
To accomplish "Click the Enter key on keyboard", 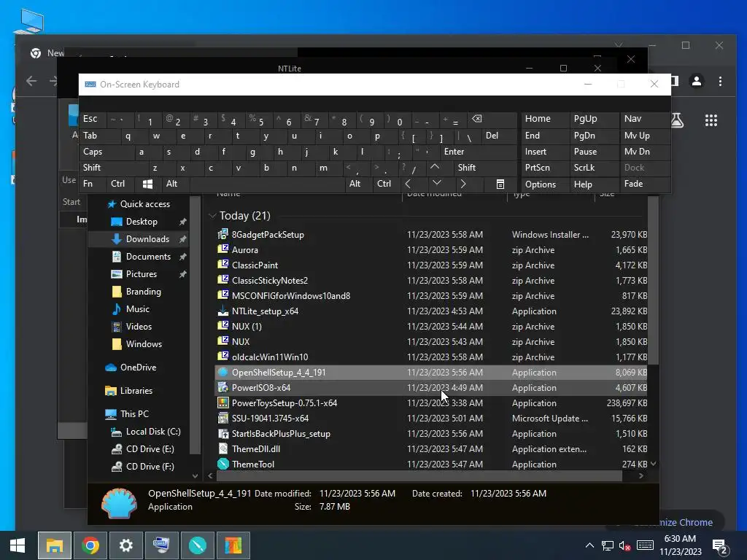I will [x=478, y=152].
